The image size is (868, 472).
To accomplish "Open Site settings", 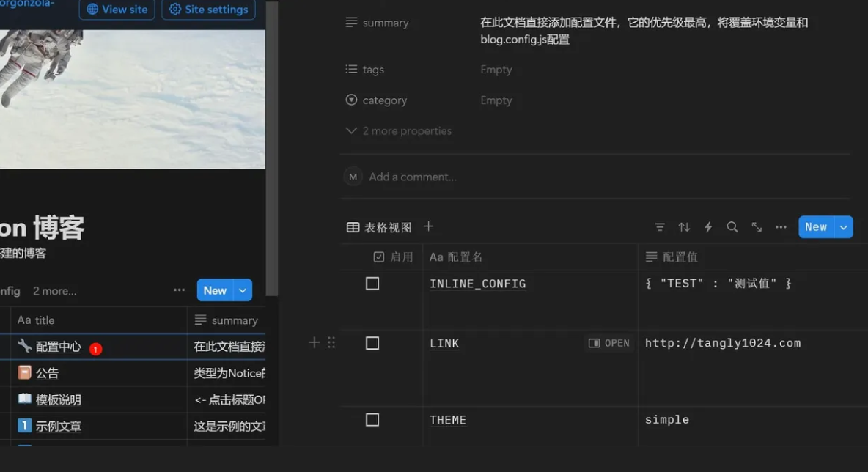I will tap(208, 10).
